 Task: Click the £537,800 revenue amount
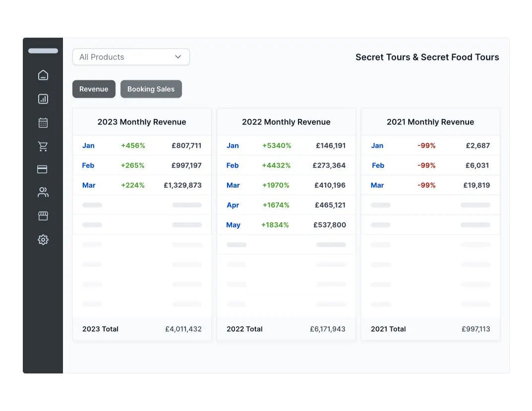point(330,225)
